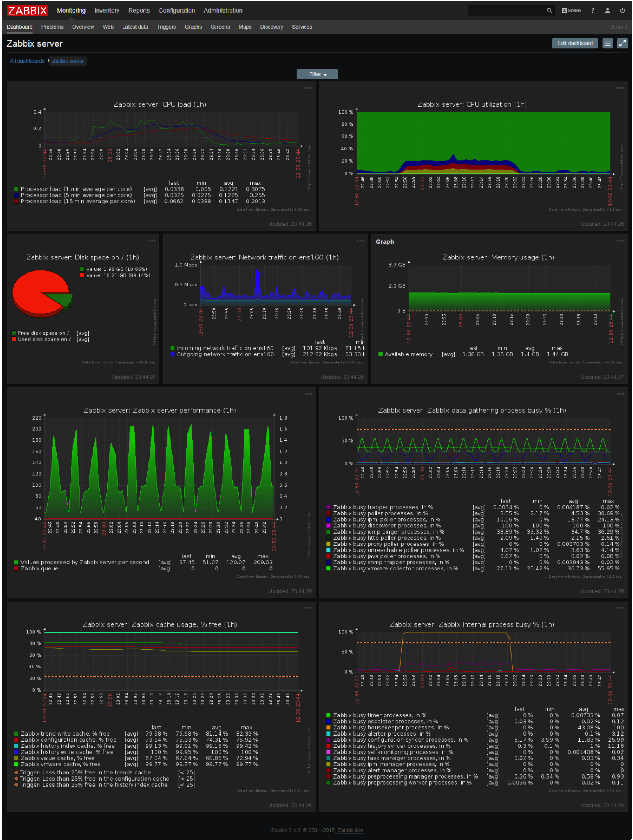Click the 'Zabbix server' page heading

click(35, 43)
